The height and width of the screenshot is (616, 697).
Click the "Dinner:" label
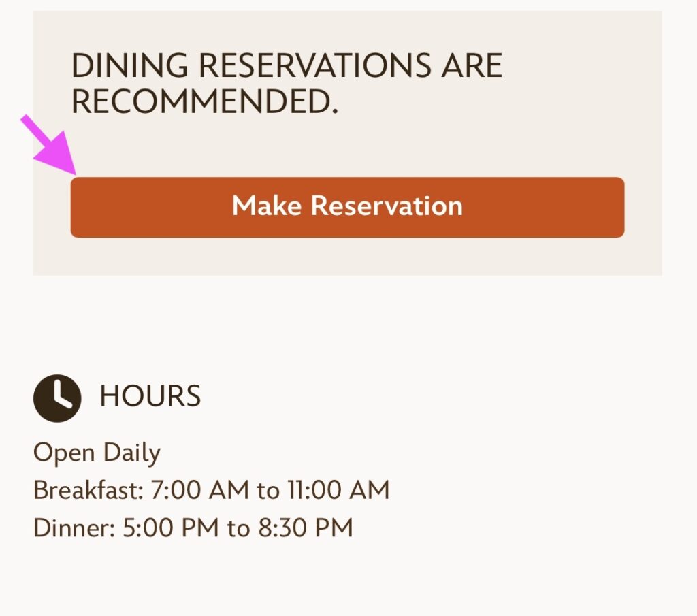[x=75, y=528]
